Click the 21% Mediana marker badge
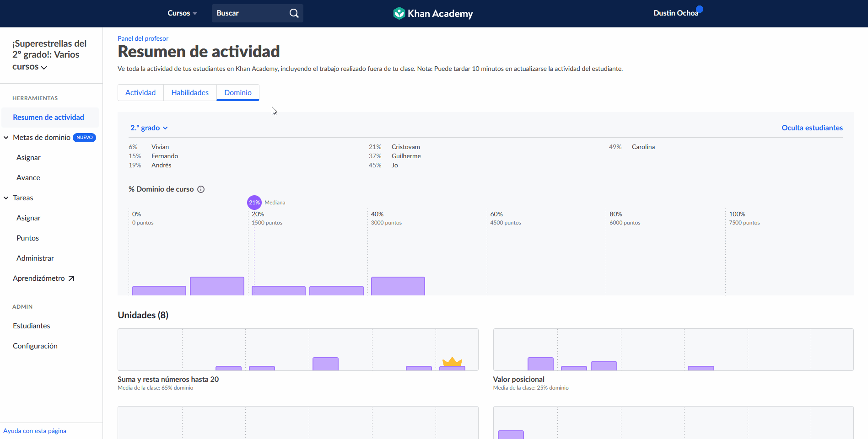The height and width of the screenshot is (439, 868). tap(254, 202)
